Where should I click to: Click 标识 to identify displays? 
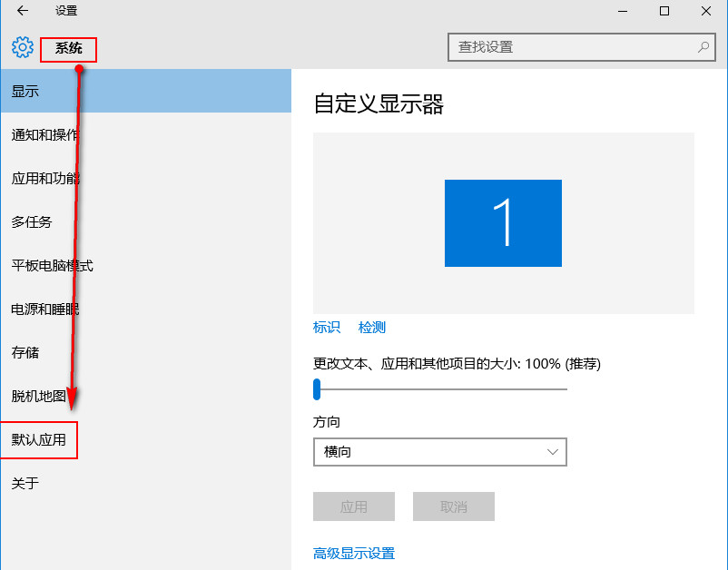click(326, 327)
